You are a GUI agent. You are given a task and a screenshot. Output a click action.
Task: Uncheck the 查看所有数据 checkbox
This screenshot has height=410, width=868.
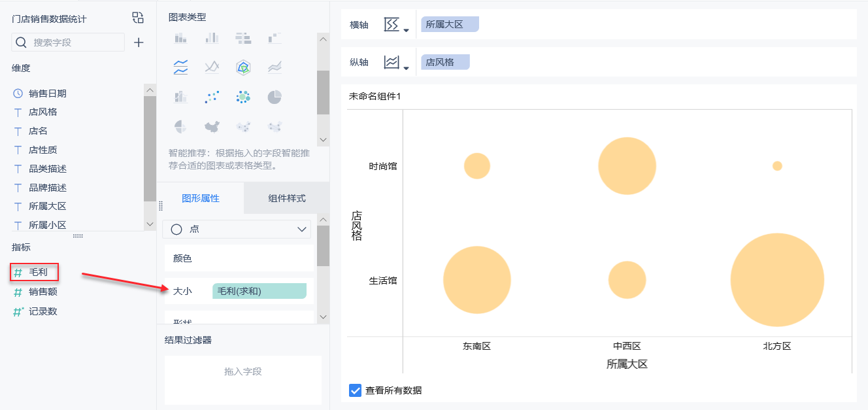(356, 390)
